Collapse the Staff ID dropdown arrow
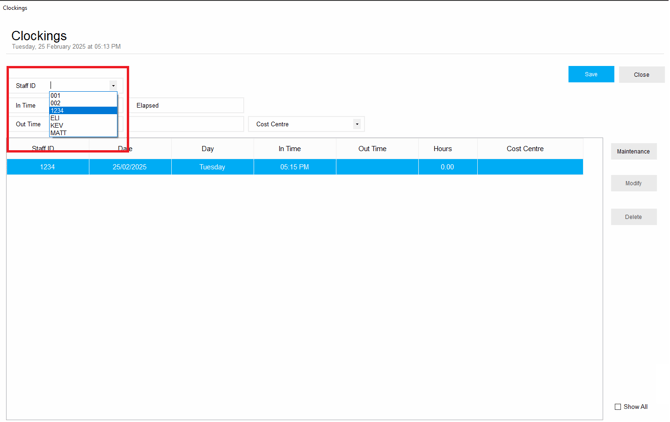 tap(113, 86)
